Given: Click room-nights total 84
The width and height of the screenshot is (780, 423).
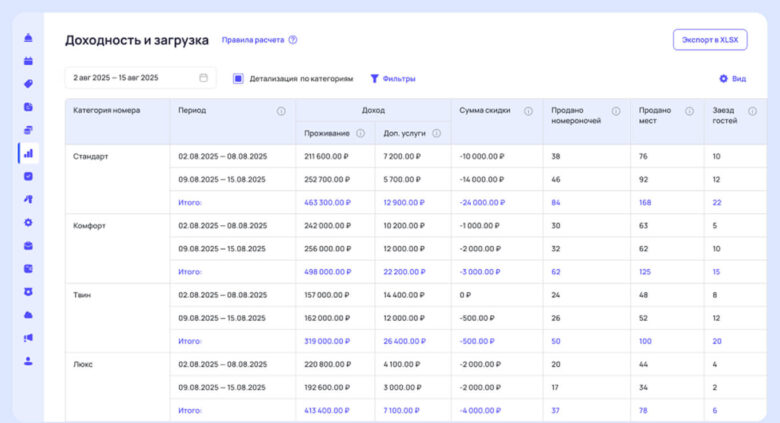Looking at the screenshot, I should (556, 203).
